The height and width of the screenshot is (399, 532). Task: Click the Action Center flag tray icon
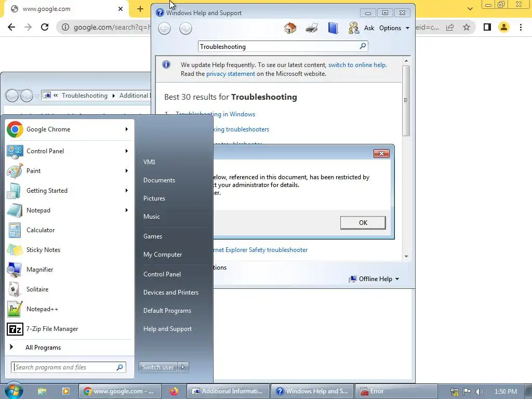(467, 392)
